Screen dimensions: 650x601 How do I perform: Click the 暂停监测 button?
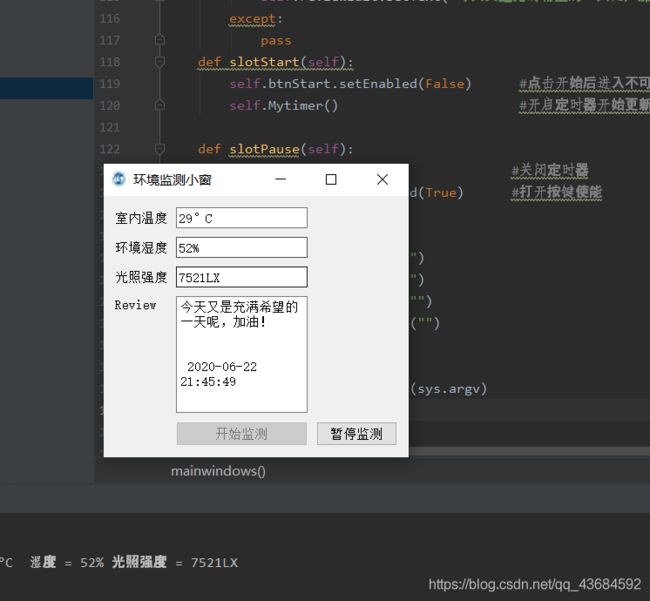(357, 434)
